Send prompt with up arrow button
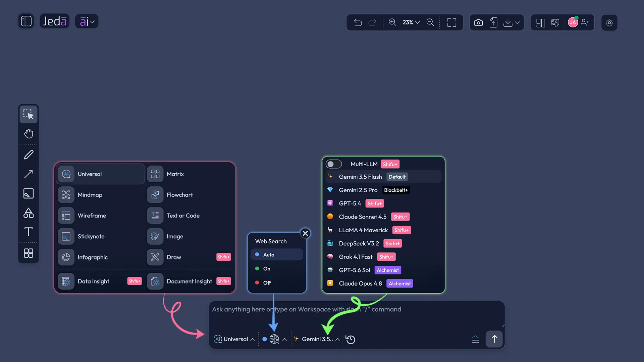Image resolution: width=644 pixels, height=362 pixels. click(x=494, y=339)
